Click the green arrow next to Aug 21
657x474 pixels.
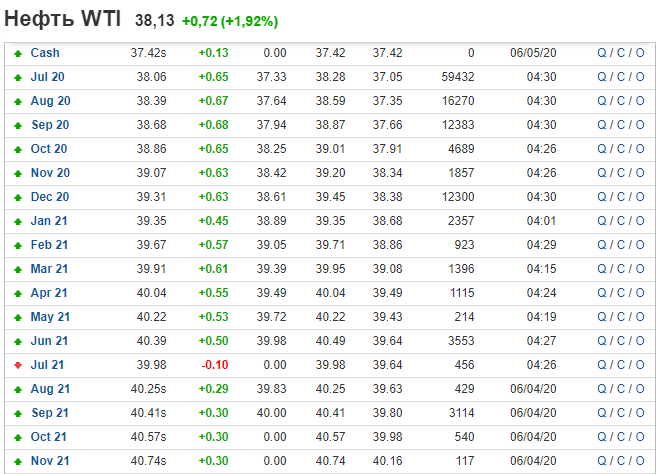pyautogui.click(x=18, y=389)
